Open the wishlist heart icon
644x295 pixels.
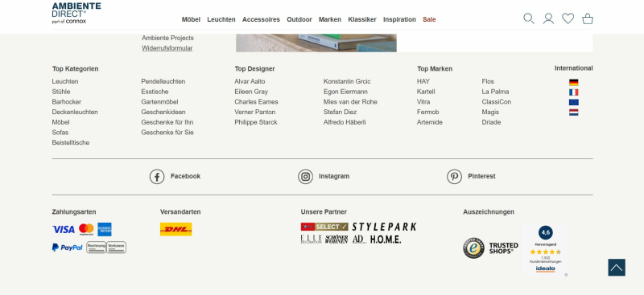[x=568, y=18]
